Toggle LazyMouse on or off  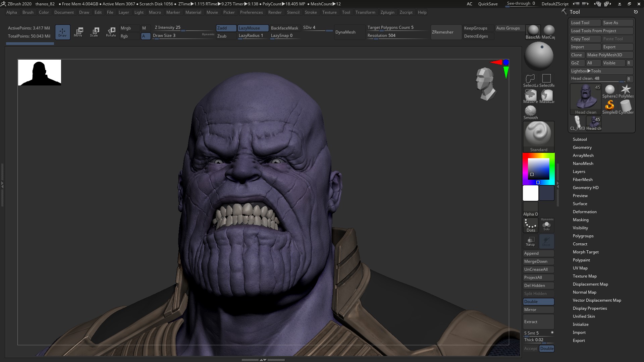[x=253, y=28]
